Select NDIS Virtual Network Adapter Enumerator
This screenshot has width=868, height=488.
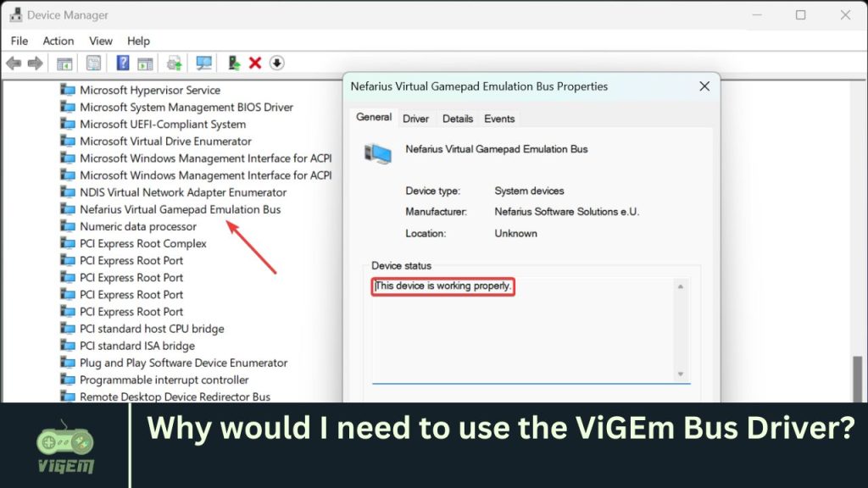(183, 192)
